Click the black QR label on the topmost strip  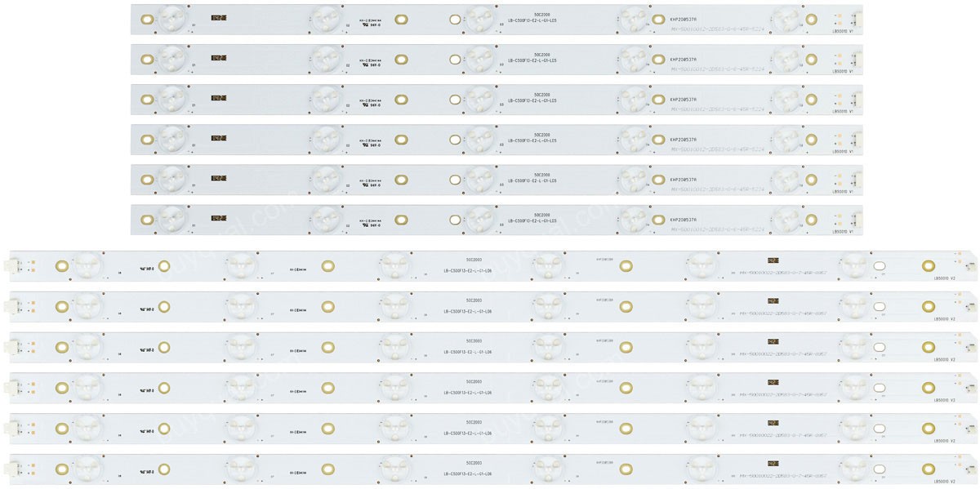click(218, 17)
